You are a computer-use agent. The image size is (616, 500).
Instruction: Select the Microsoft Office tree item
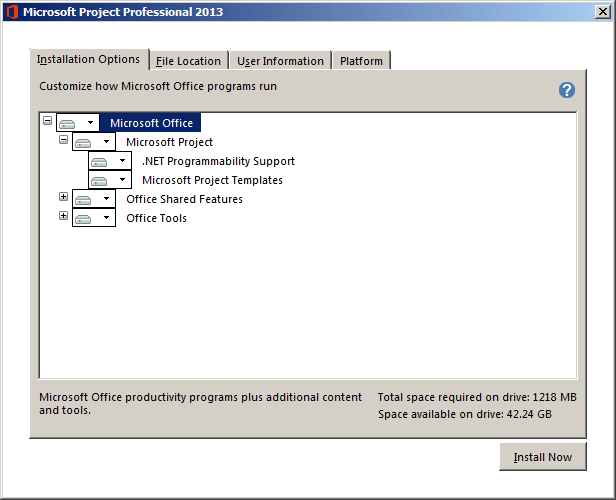click(151, 123)
